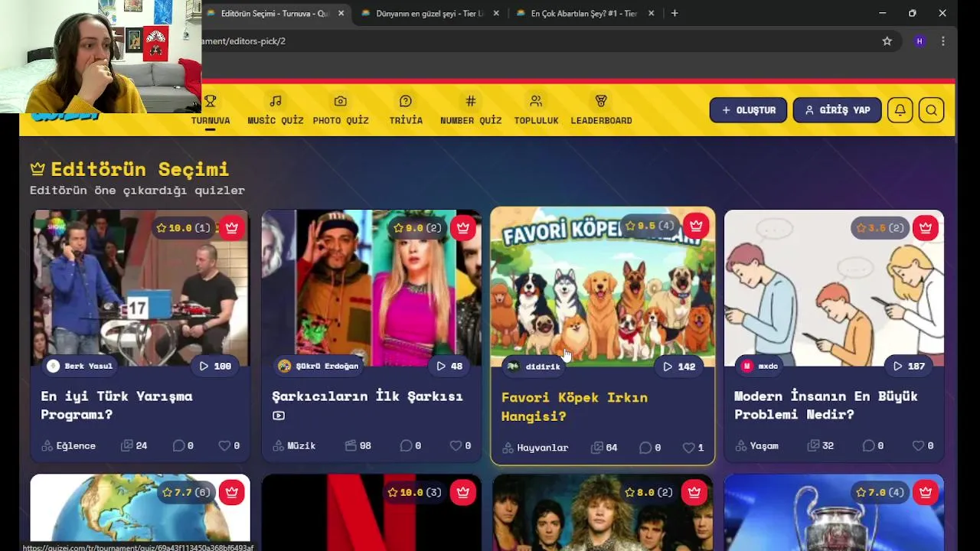
Task: Open author Berk Yasul profile
Action: click(x=80, y=366)
